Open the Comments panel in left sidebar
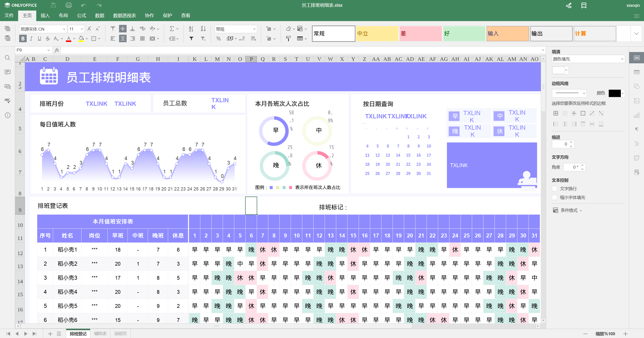The image size is (644, 338). 8,72
